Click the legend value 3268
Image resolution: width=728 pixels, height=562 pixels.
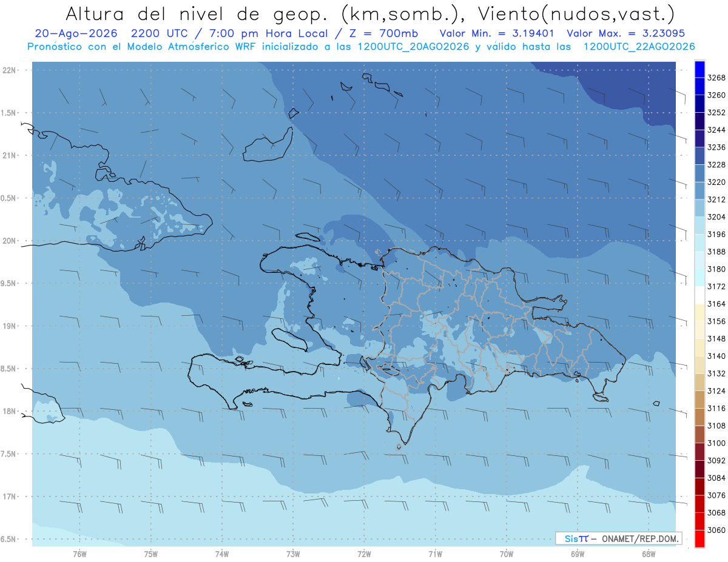[716, 78]
